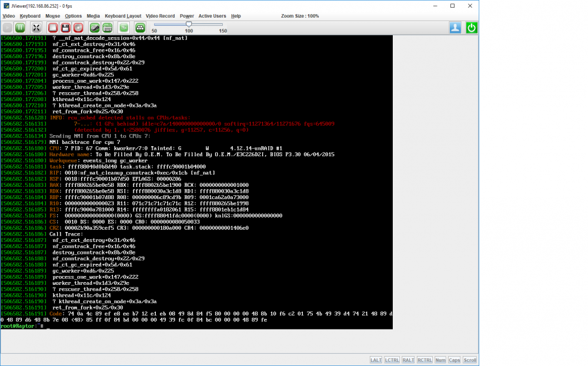Toggle the RCTRL key indicator

click(x=425, y=360)
